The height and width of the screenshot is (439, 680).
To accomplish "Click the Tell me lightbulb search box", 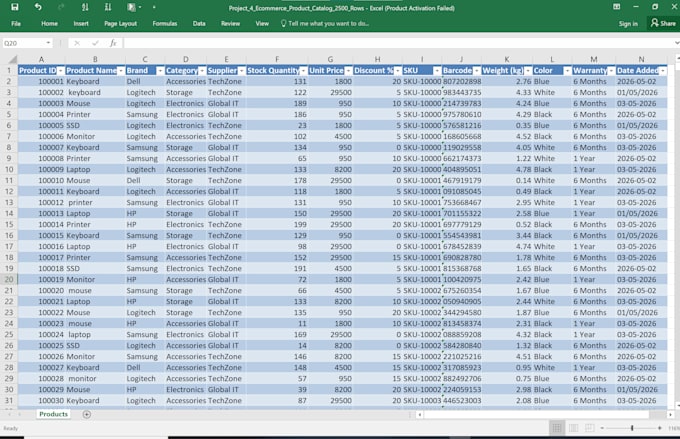I will coord(325,23).
